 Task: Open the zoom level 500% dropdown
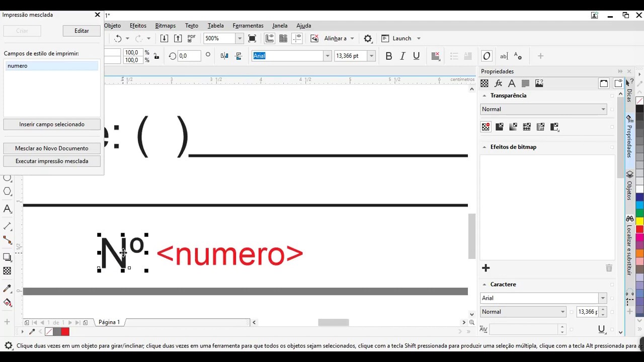click(x=239, y=38)
